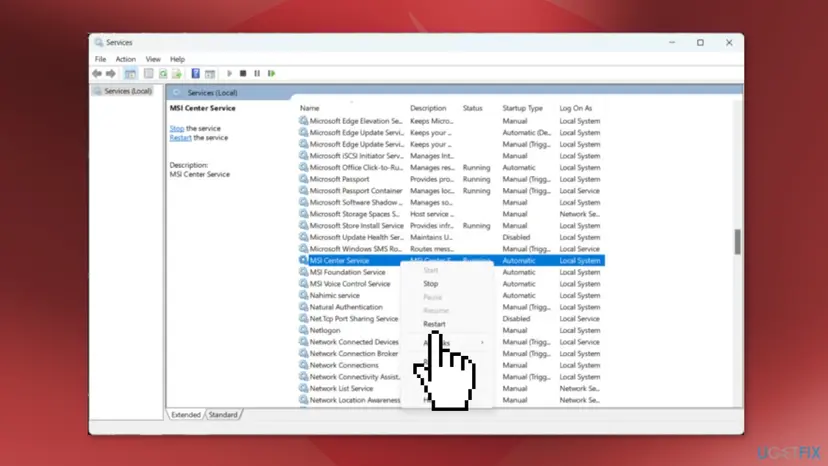Click the Pause Service toolbar icon
This screenshot has height=466, width=828.
257,73
